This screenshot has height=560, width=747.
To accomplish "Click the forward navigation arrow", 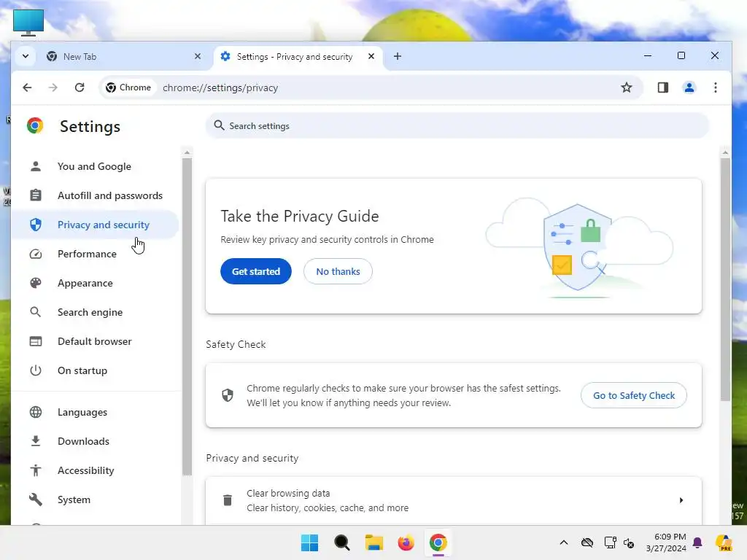I will click(53, 87).
